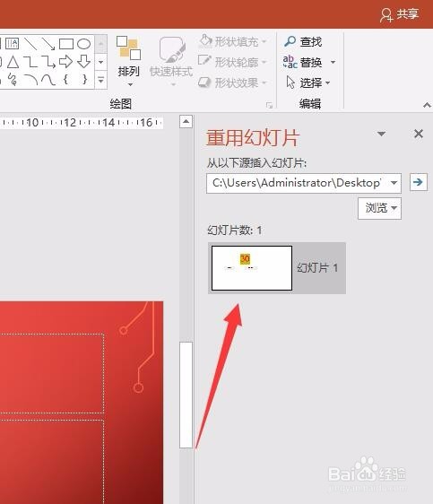This screenshot has width=433, height=504.
Task: Select the isosceles triangle shape
Action: click(13, 62)
